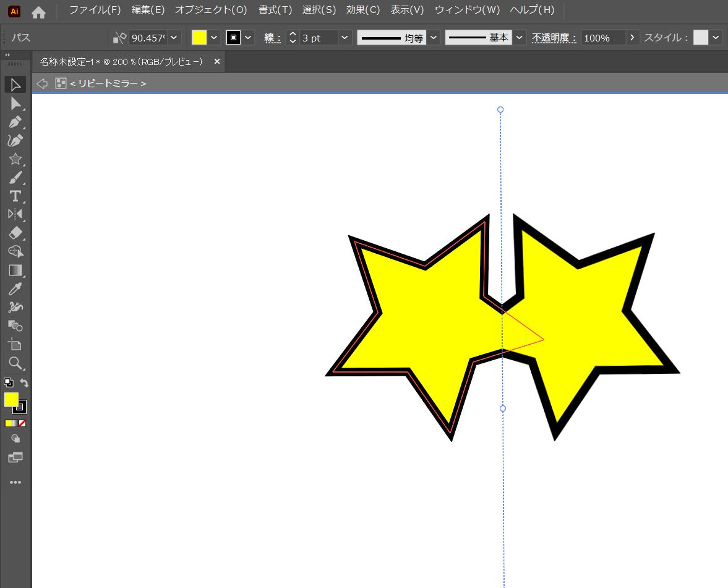Select the Pen tool
Image resolution: width=728 pixels, height=588 pixels.
[x=15, y=122]
